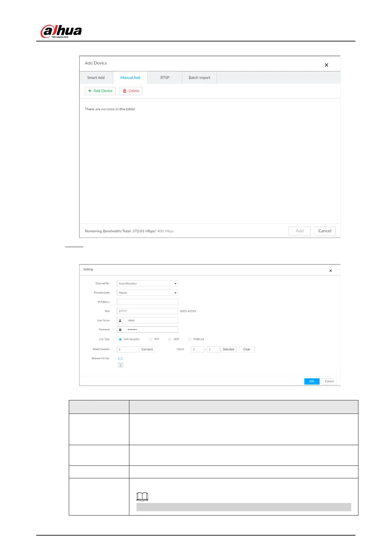Click the Selected button
The image size is (392, 554).
point(228,349)
